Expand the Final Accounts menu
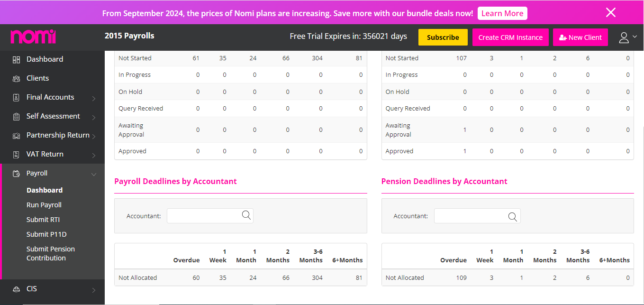This screenshot has height=305, width=644. click(94, 99)
